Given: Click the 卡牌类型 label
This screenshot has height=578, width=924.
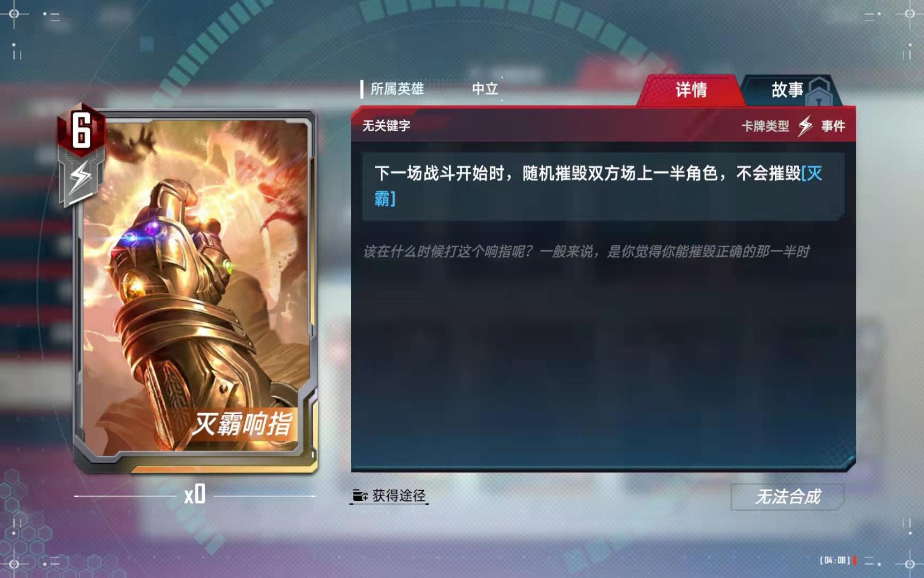Looking at the screenshot, I should point(765,126).
